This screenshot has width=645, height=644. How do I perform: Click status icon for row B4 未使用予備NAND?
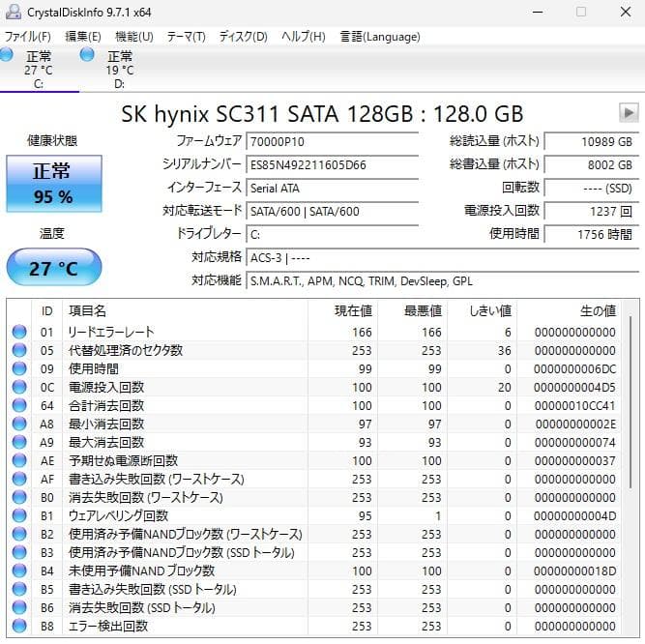(19, 571)
